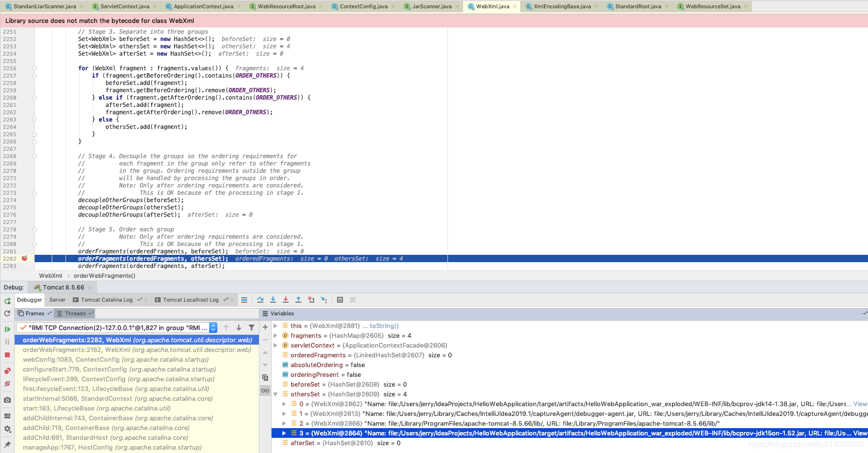The image size is (868, 453).
Task: Switch to the Server tab
Action: (x=57, y=300)
